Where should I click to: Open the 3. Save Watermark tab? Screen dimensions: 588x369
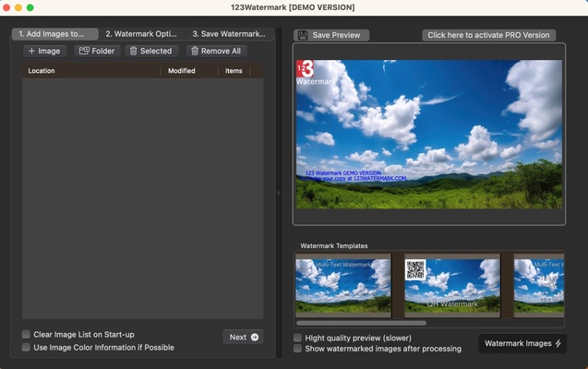coord(229,34)
